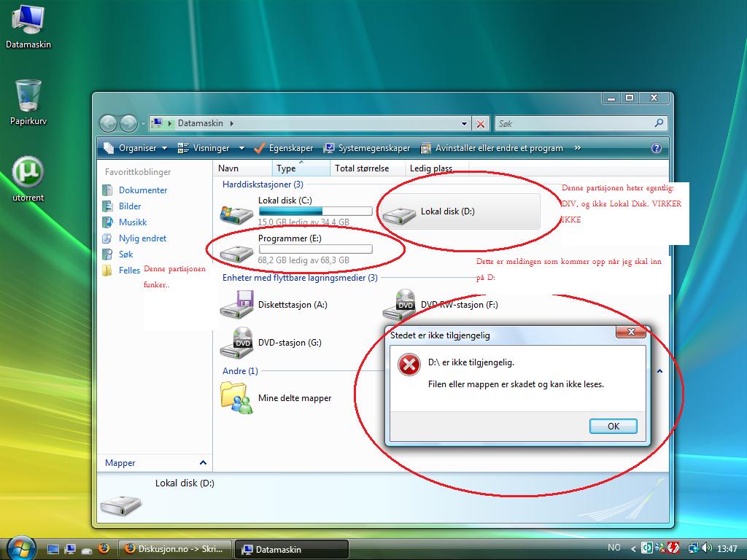The image size is (747, 560).
Task: Select the Lokal disk (D:) drive
Action: [460, 211]
